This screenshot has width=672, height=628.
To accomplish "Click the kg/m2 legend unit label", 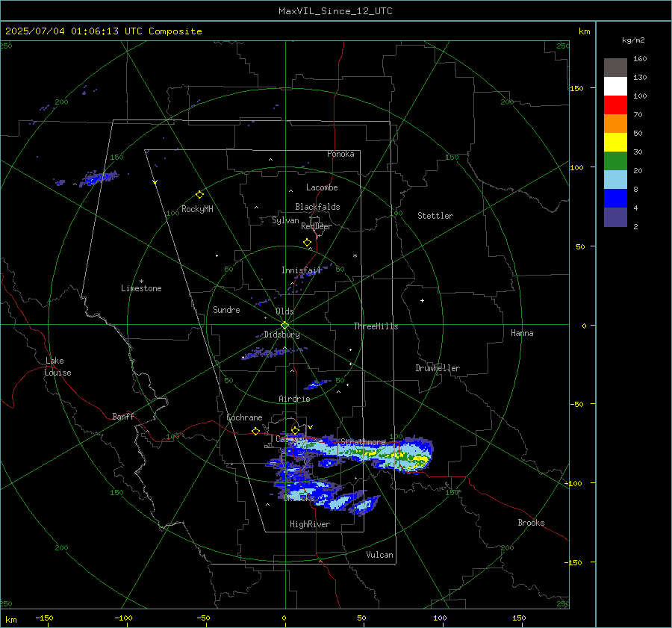I will tap(633, 40).
